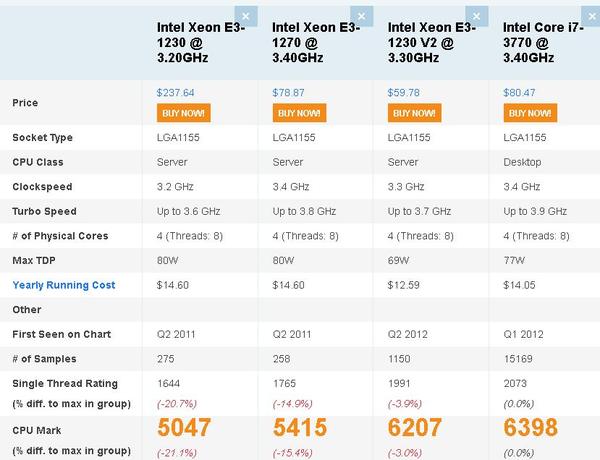Click the Intel Xeon E3-1230 @ 3.20GHz heading

tap(197, 43)
